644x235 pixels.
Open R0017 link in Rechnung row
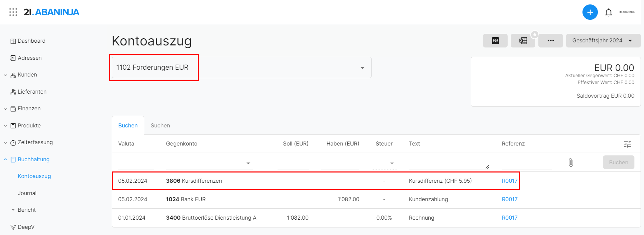(509, 218)
